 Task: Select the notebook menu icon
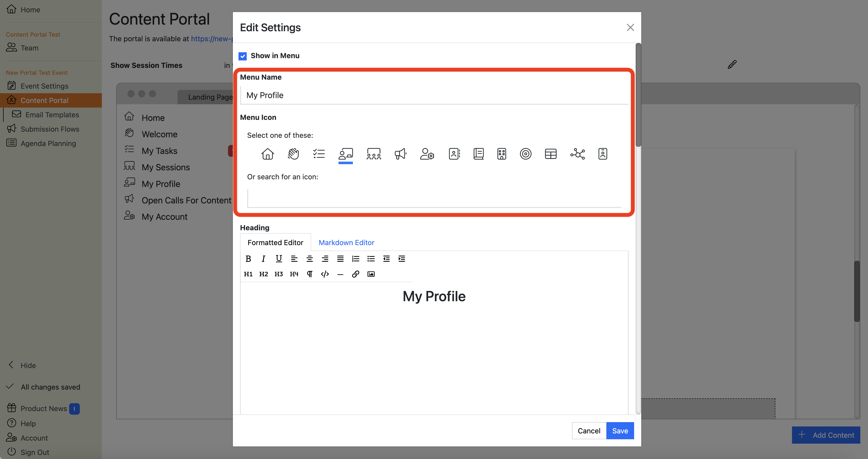[x=479, y=154]
